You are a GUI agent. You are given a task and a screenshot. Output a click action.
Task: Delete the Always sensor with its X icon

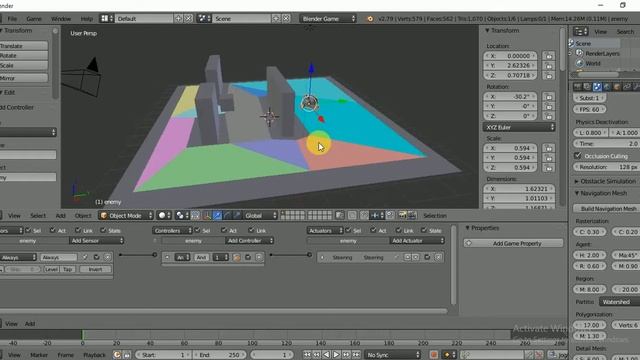coord(107,257)
